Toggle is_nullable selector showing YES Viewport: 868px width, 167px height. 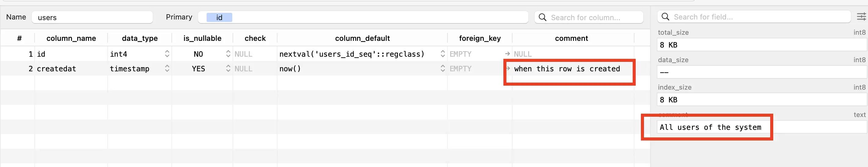[x=228, y=69]
